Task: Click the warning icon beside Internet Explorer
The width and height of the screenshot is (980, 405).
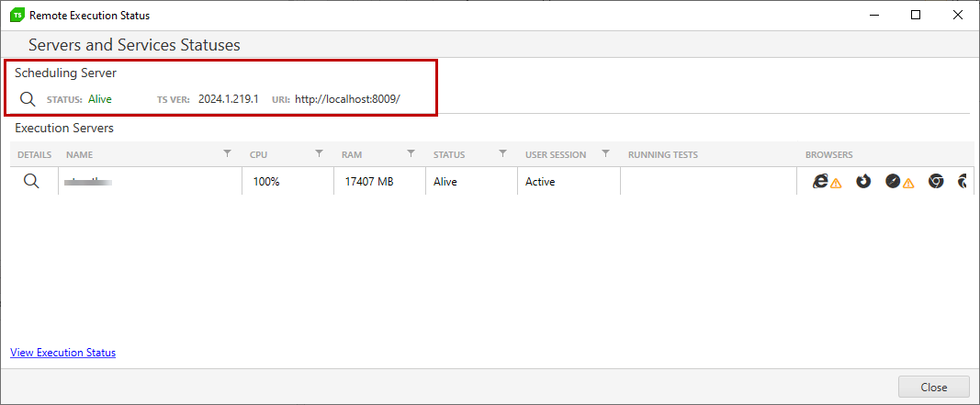Action: 836,183
